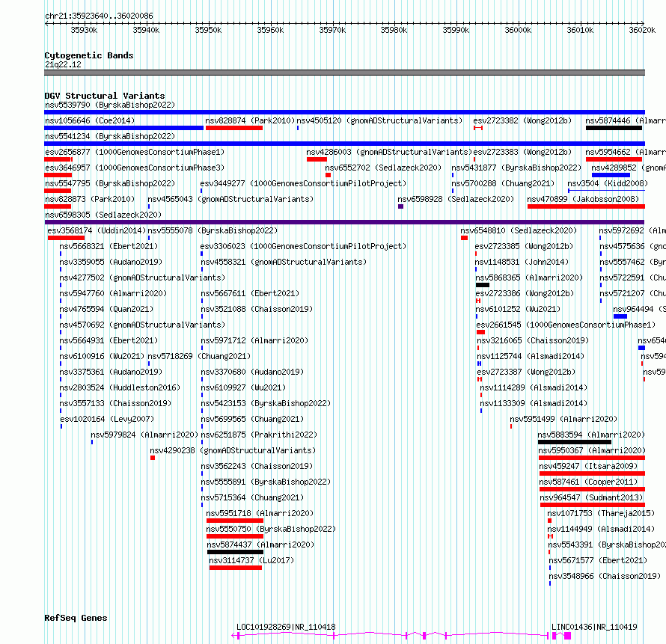Screen dimensions: 666x644
Task: Click the black bar under nsv5883594 (Almarri2020)
Action: [x=575, y=442]
